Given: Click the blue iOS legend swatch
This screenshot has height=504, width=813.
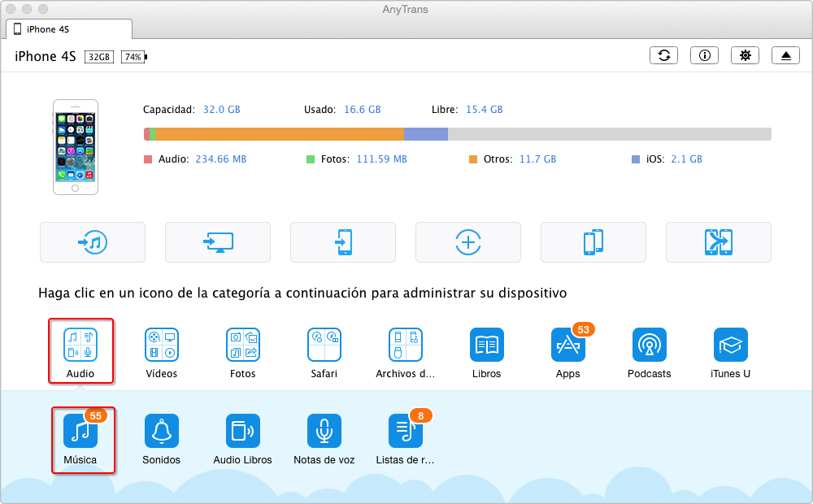Looking at the screenshot, I should [x=636, y=159].
